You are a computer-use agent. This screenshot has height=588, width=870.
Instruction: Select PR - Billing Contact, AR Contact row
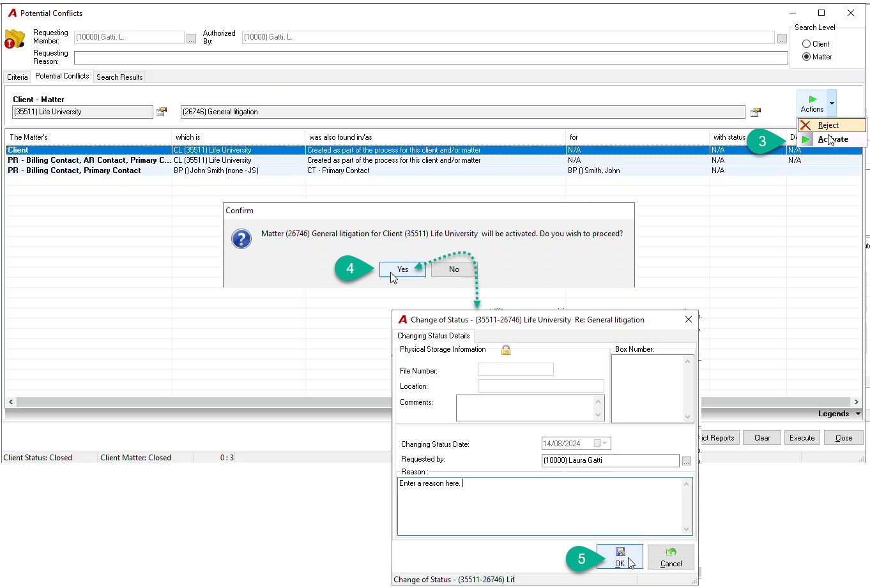(x=434, y=160)
